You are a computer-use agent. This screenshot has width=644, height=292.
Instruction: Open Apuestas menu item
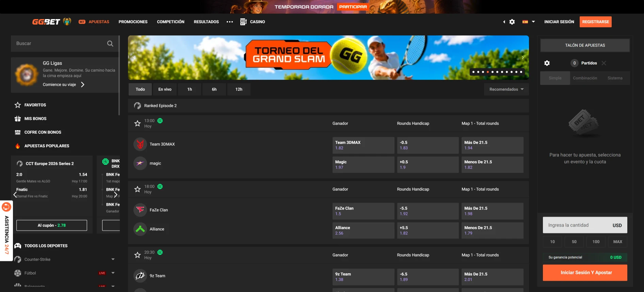click(x=94, y=22)
